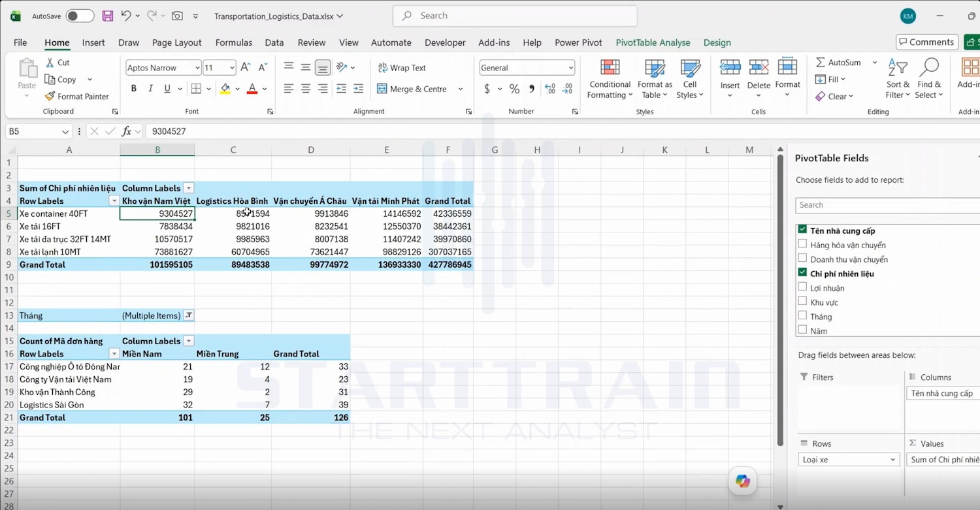Apply Italic formatting

151,89
